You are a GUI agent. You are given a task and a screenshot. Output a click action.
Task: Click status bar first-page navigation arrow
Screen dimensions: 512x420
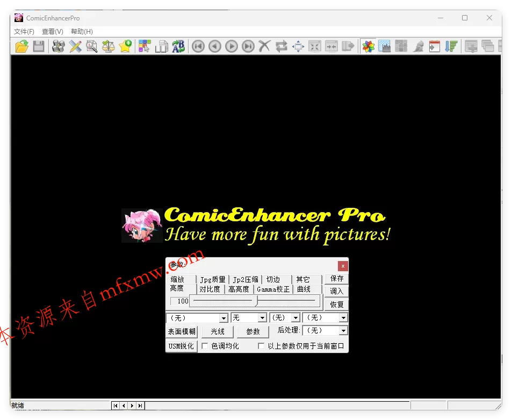pos(116,405)
